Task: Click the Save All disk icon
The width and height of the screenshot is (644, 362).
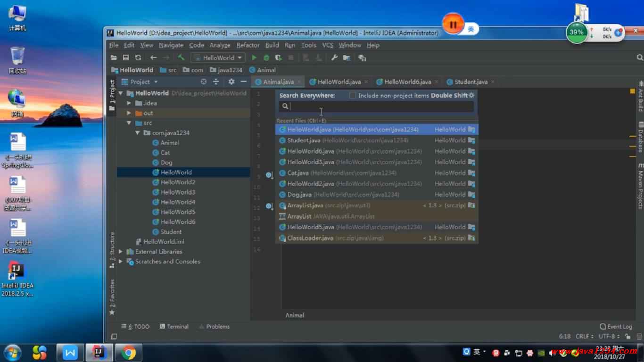Action: 126,58
